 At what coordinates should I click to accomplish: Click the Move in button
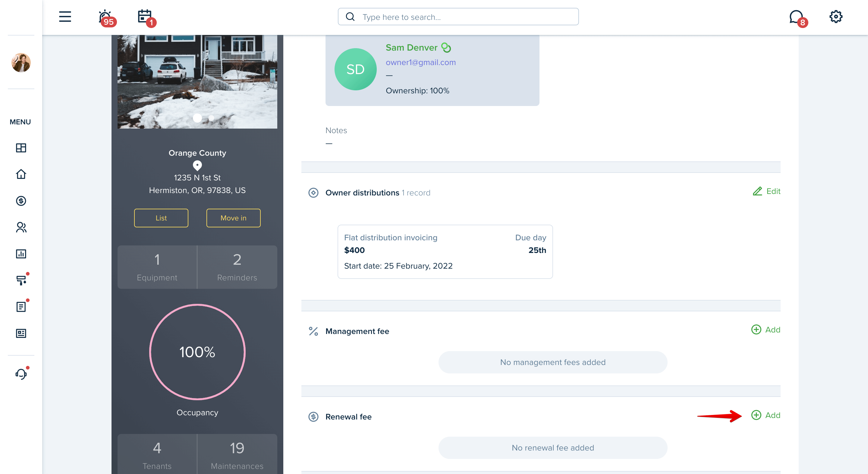pos(233,218)
